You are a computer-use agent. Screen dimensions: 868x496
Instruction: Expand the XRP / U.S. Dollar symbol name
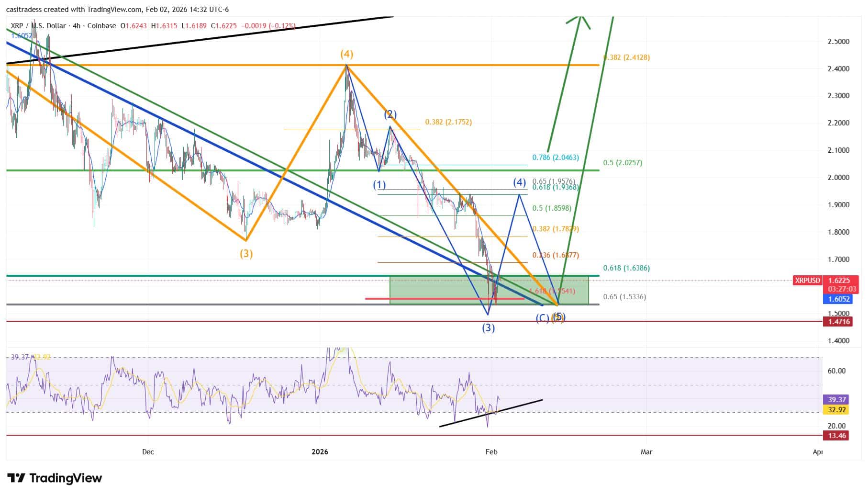tap(38, 26)
